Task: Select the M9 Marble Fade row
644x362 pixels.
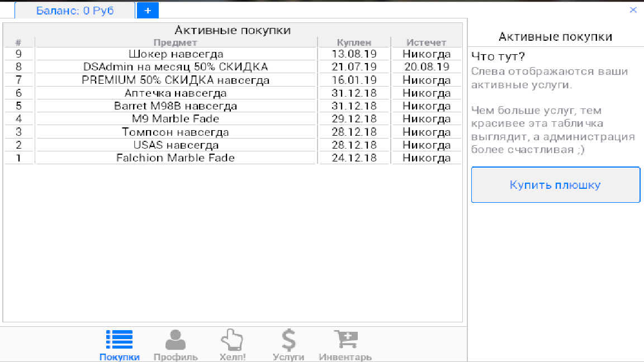Action: pyautogui.click(x=176, y=119)
